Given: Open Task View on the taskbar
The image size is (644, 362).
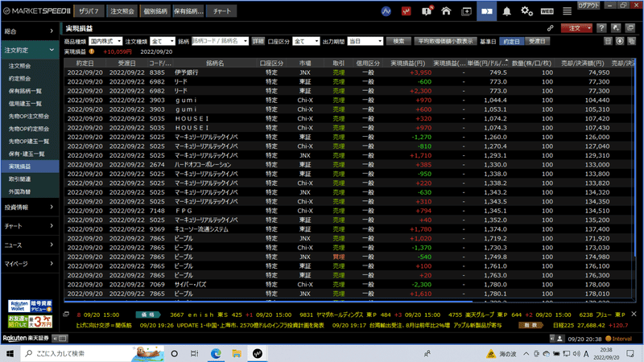Looking at the screenshot, I should (194, 353).
